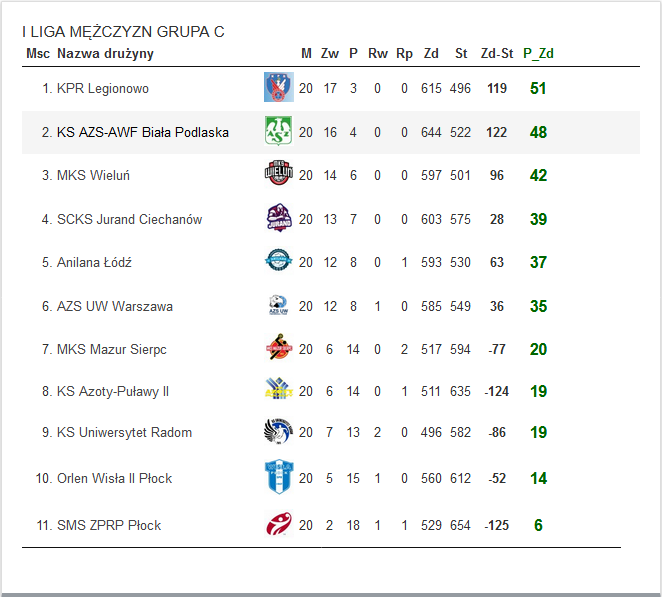Screen dimensions: 662x597
Task: Open the KPR Legionowo team name
Action: (102, 89)
